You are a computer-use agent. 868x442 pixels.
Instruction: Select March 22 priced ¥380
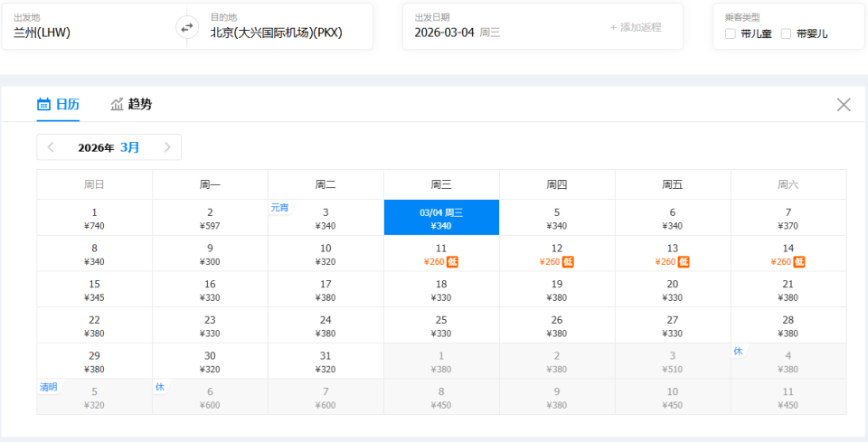point(95,325)
